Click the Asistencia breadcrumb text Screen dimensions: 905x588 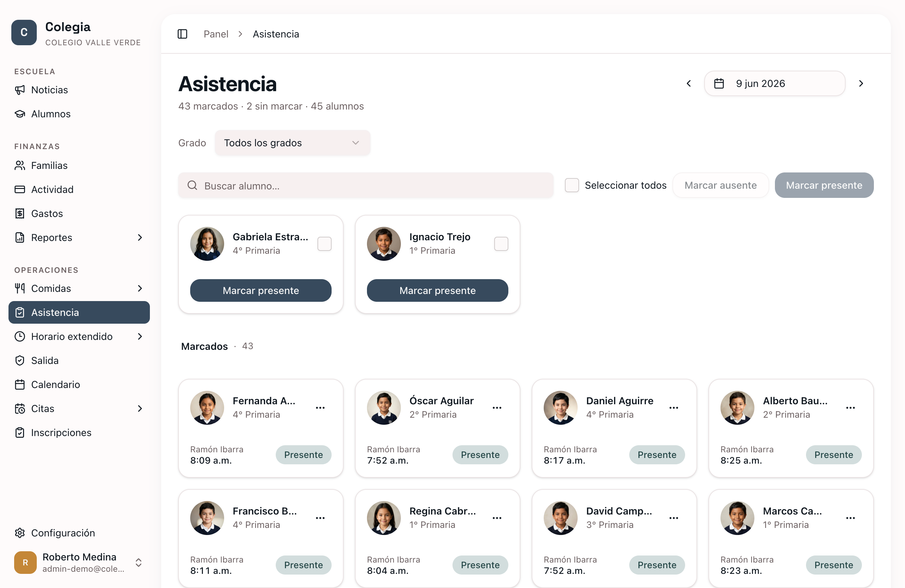(276, 34)
